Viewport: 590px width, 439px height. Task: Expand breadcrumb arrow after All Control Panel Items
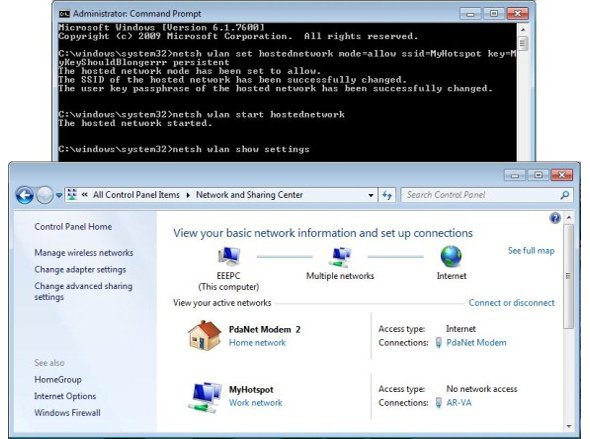pos(188,195)
